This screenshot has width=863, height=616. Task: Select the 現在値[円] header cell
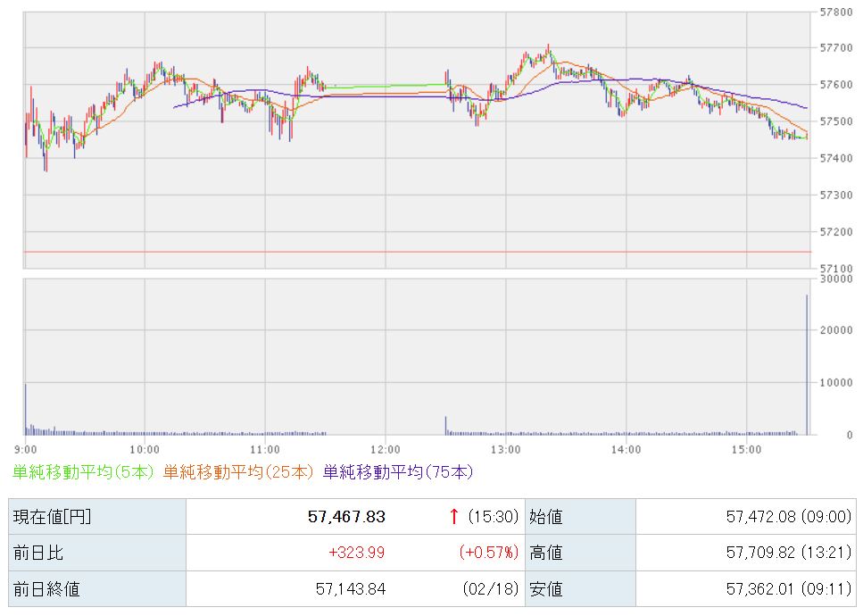tap(50, 516)
